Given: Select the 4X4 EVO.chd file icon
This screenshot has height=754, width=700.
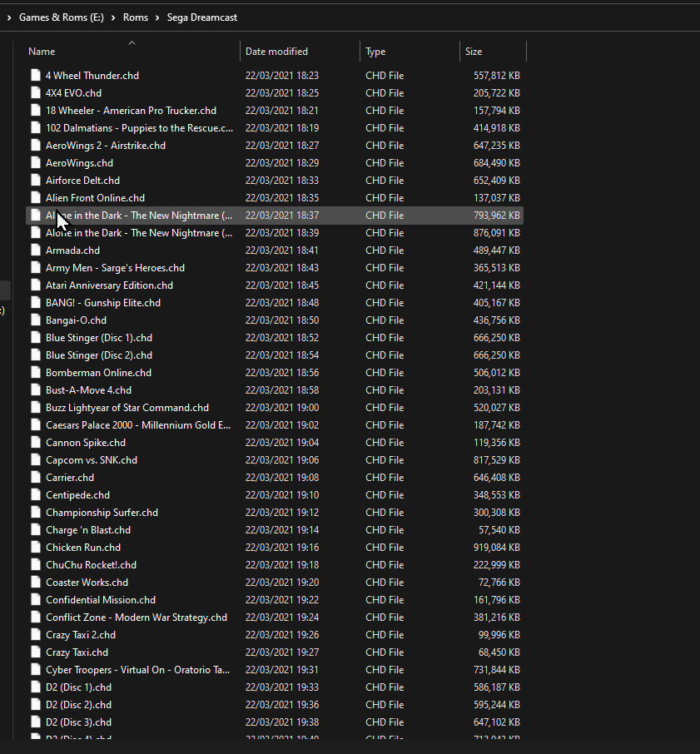Looking at the screenshot, I should (36, 93).
